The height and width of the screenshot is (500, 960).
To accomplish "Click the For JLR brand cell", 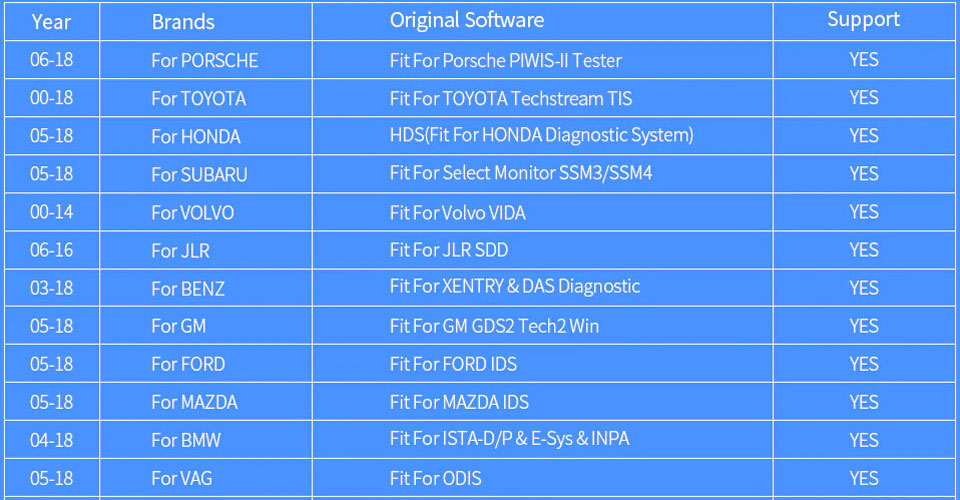I will tap(180, 250).
